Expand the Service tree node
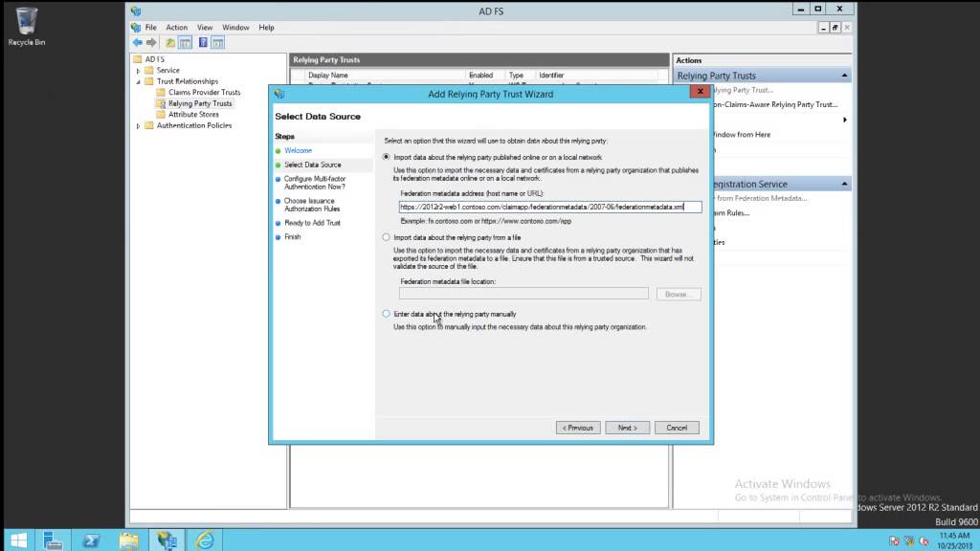This screenshot has height=551, width=980. (x=138, y=71)
